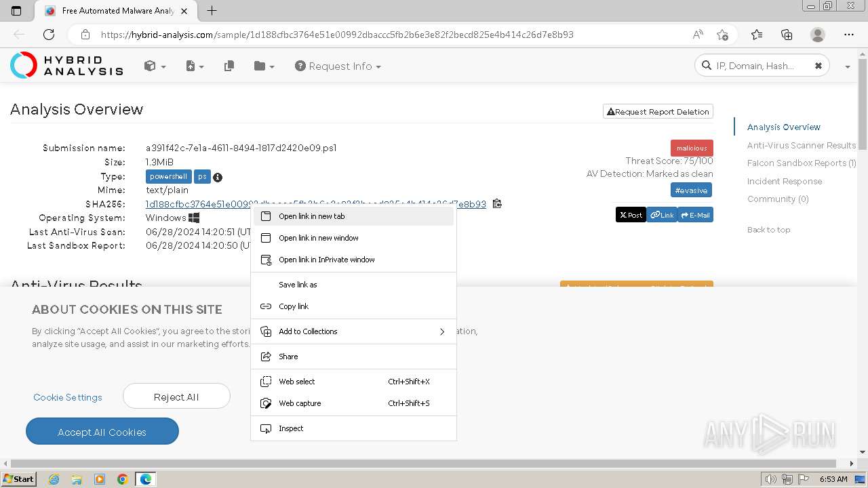
Task: Click the powershell type tag
Action: (x=169, y=176)
